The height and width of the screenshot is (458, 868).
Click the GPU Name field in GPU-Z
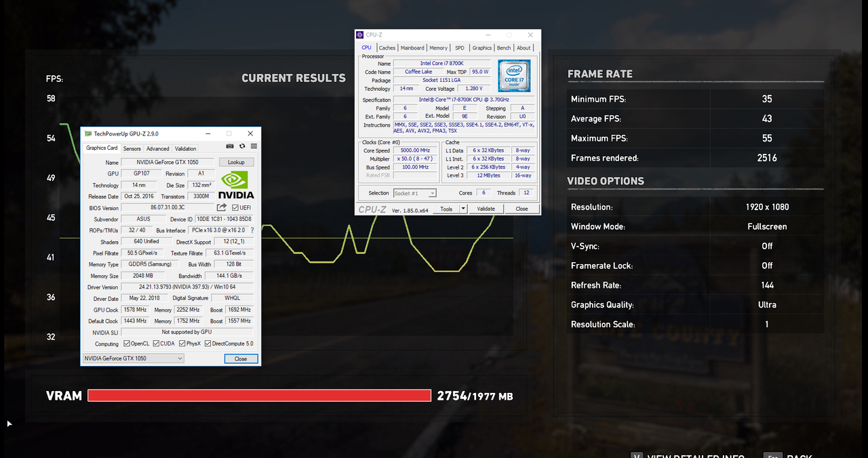pyautogui.click(x=167, y=163)
